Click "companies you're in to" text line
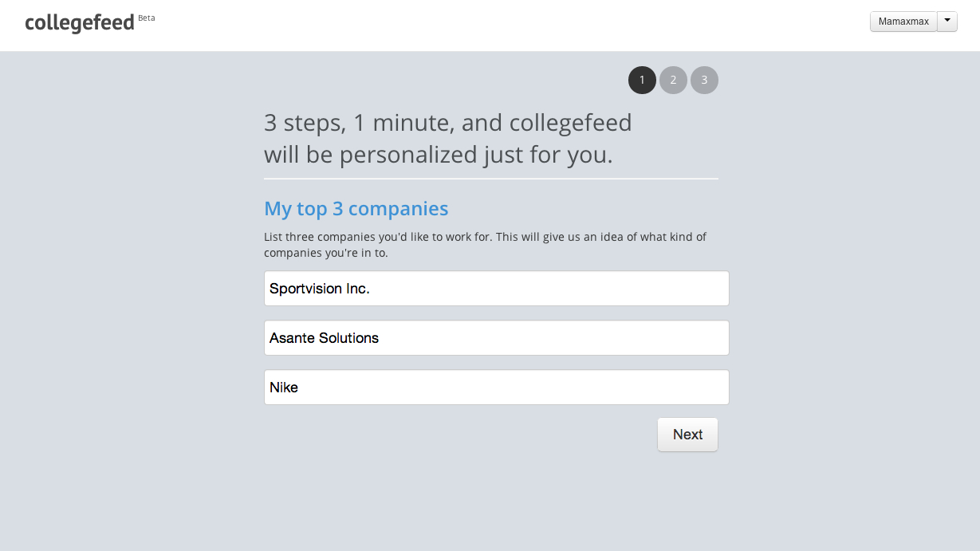Screen dimensions: 980x551 (326, 254)
